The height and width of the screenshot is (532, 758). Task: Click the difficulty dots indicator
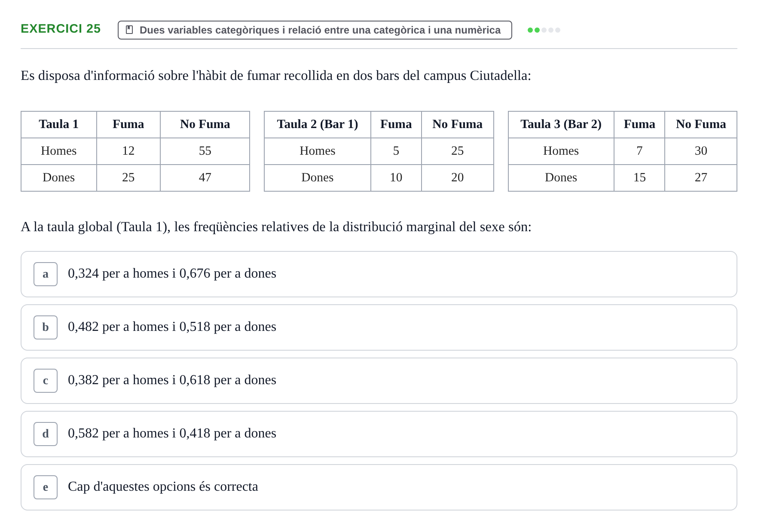[x=544, y=30]
